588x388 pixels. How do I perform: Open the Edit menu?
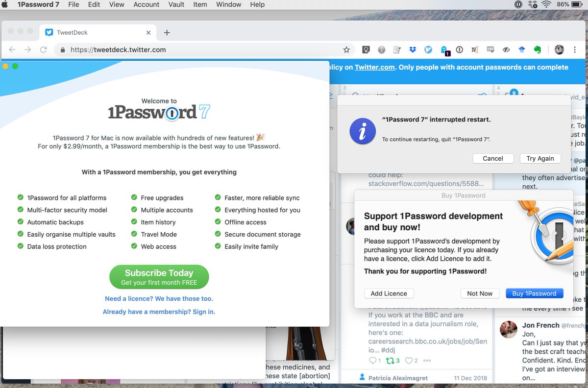coord(94,4)
